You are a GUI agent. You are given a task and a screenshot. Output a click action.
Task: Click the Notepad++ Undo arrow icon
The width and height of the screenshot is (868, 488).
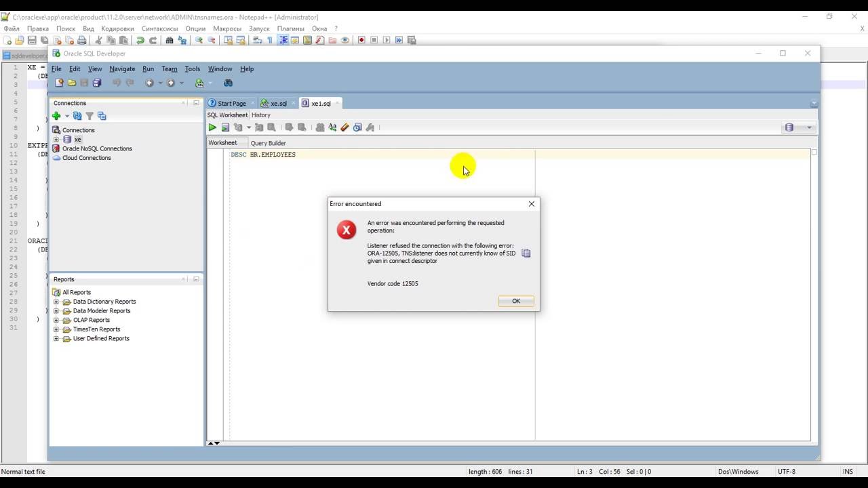140,40
